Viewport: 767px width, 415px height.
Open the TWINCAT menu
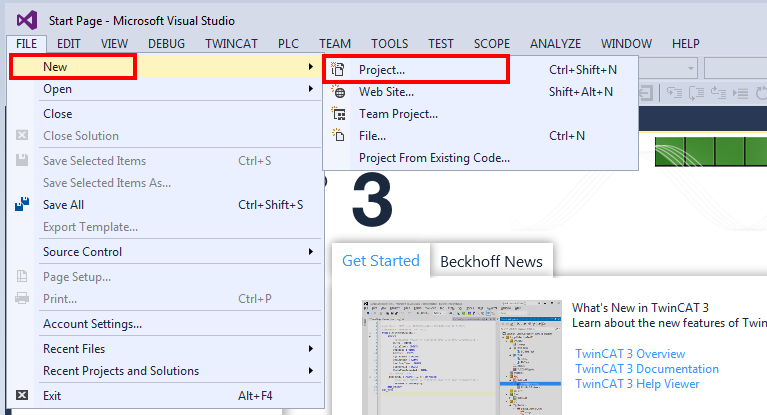point(231,44)
